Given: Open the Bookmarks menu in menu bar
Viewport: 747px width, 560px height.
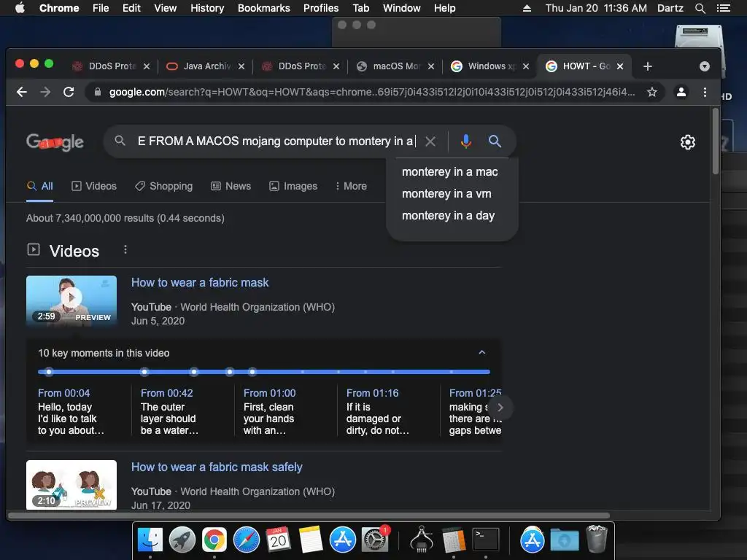Looking at the screenshot, I should click(x=264, y=8).
